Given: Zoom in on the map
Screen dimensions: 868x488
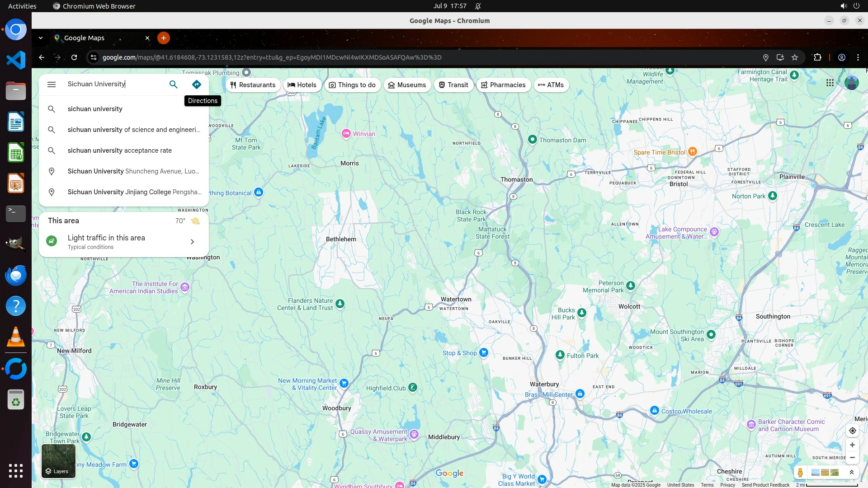Looking at the screenshot, I should pos(852,445).
